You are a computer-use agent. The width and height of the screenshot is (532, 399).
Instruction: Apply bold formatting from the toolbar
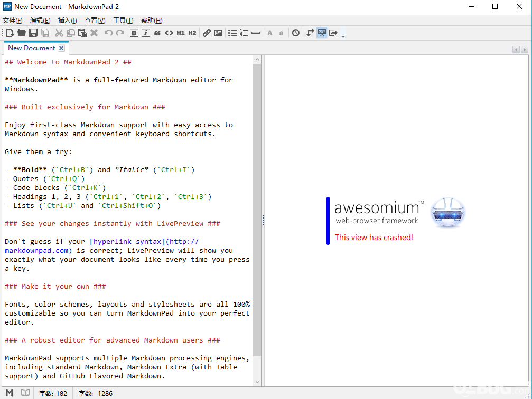134,33
